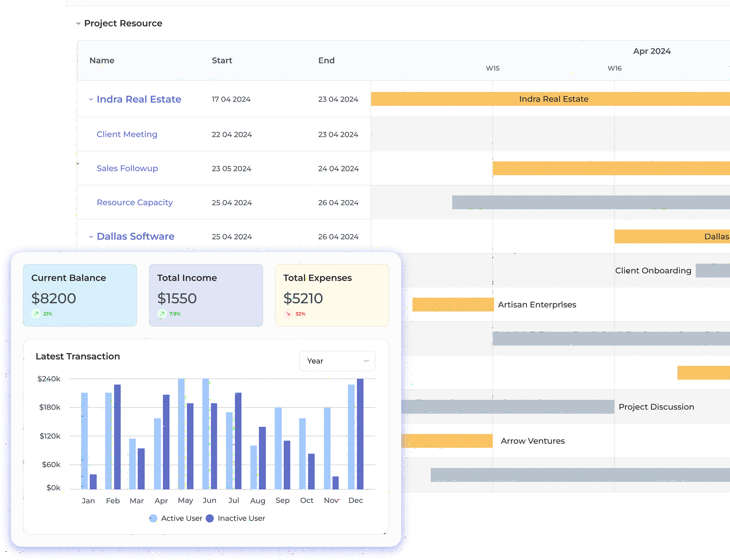Click the Name column header
Viewport: 730px width, 560px height.
[x=102, y=60]
